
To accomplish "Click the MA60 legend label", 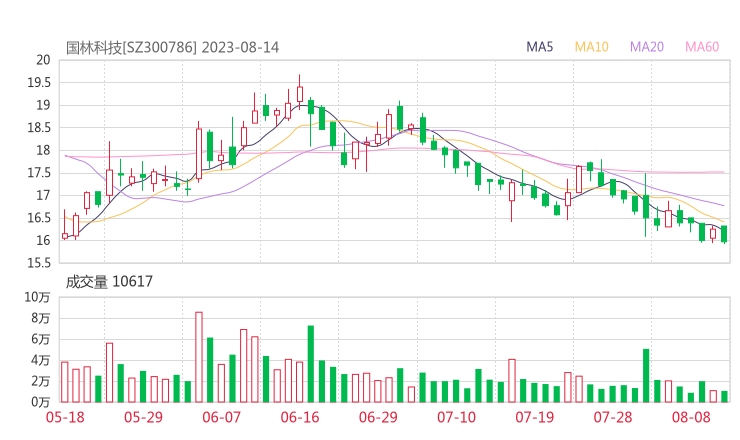I will click(x=702, y=47).
